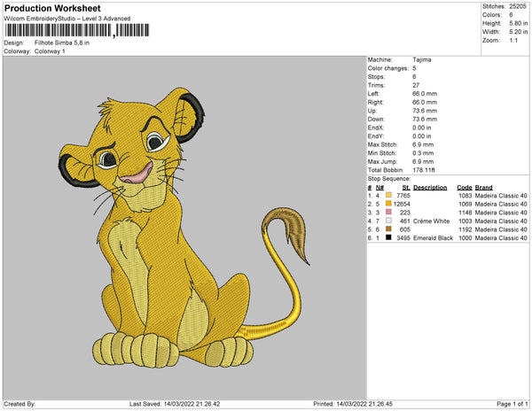
Task: Click the 'Colorway 1' value
Action: 50,51
